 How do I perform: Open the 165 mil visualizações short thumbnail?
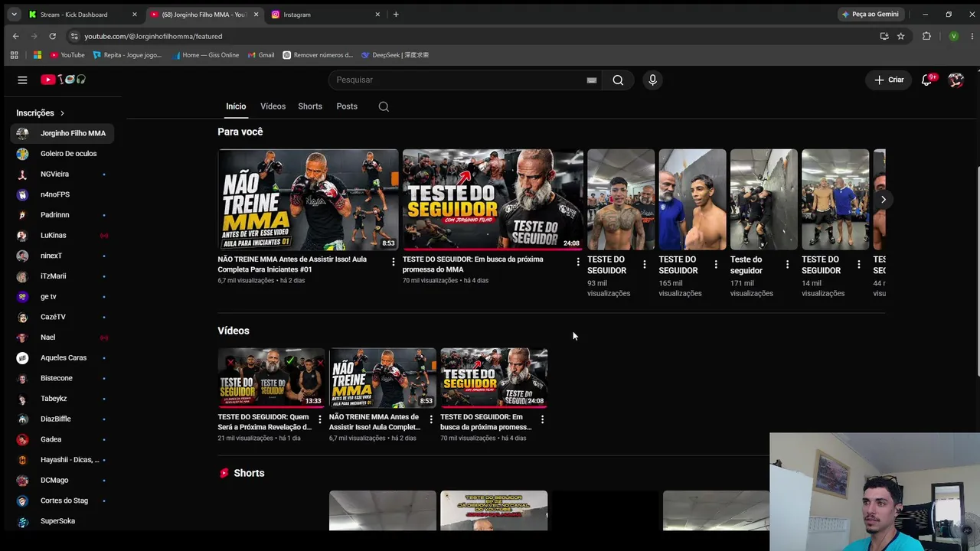(692, 200)
